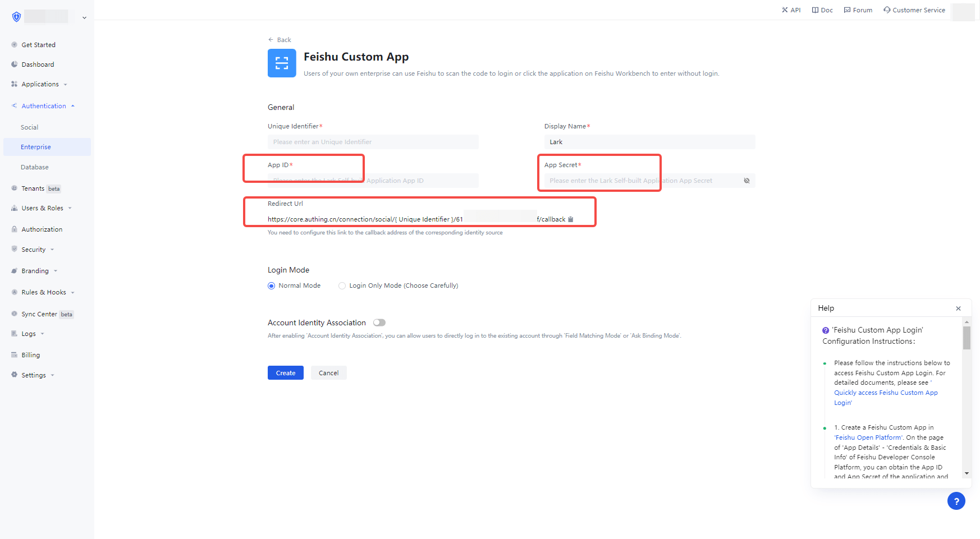The image size is (980, 539).
Task: Open Customer Service from the header
Action: (914, 10)
